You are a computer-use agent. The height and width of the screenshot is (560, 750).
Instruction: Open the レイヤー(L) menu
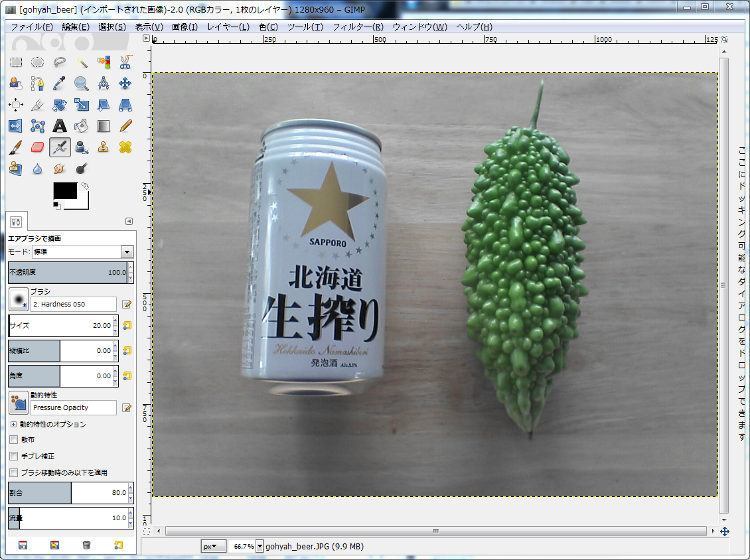(228, 27)
